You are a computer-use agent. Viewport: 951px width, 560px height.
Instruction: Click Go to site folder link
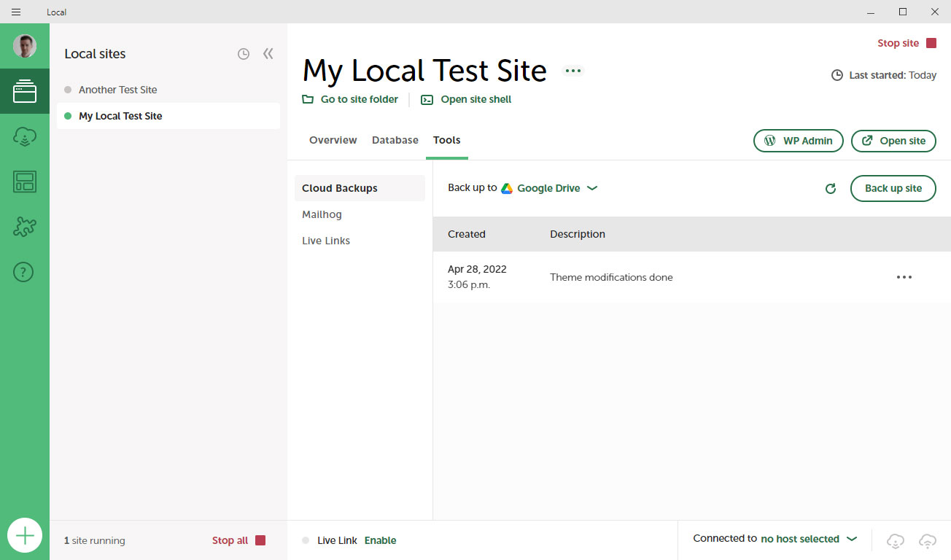(x=351, y=99)
